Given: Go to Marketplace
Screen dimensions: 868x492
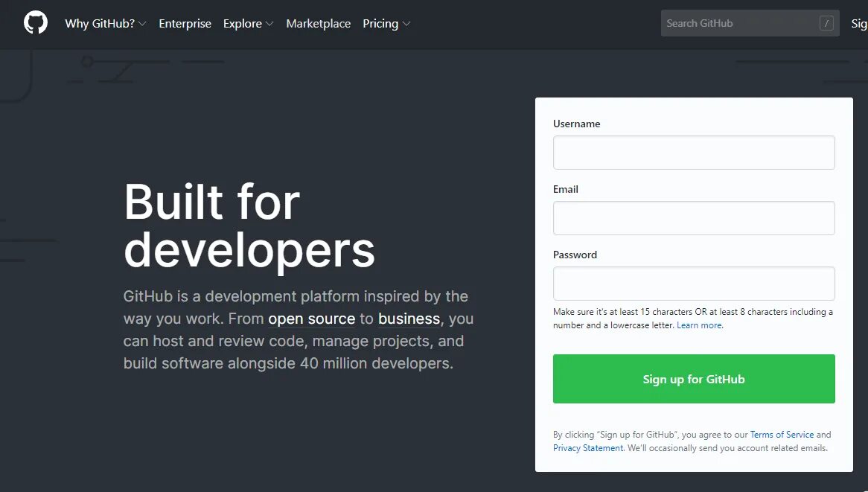Looking at the screenshot, I should 319,23.
